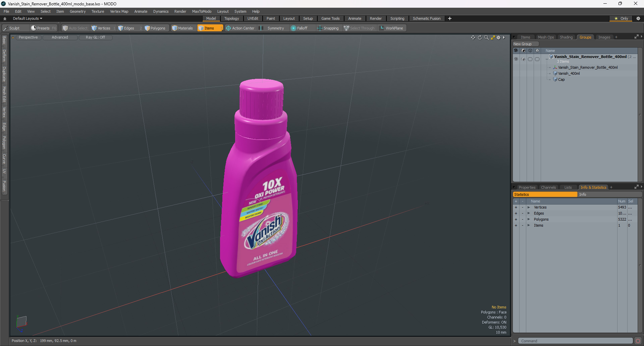Click the Ray GL: Off button
This screenshot has height=346, width=644.
pyautogui.click(x=95, y=38)
